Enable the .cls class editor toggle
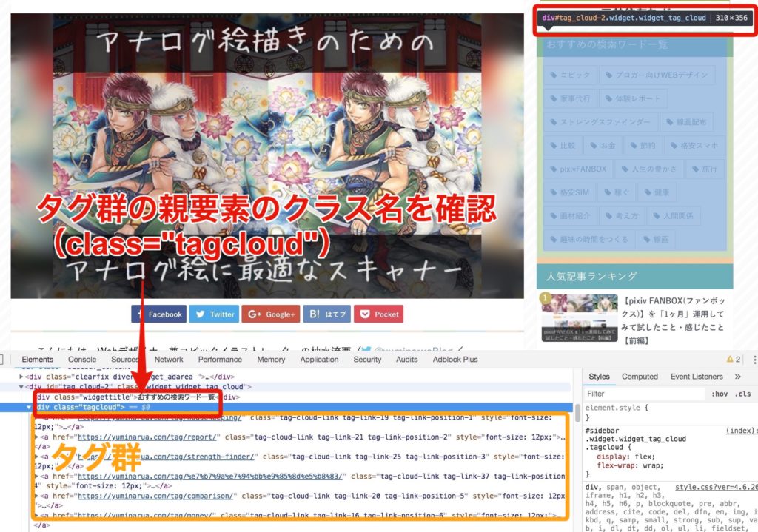Viewport: 758px width, 532px height. pos(743,394)
